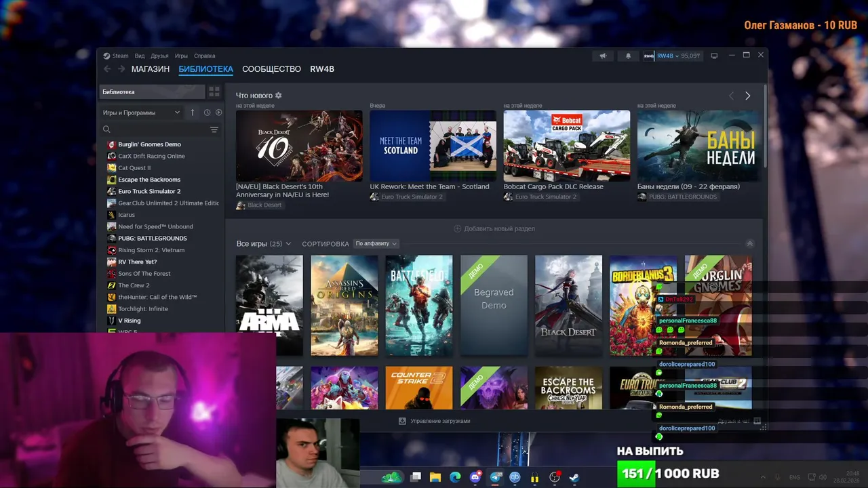Open Microsoft Edge from the taskbar
Viewport: 868px width, 488px height.
click(x=455, y=477)
